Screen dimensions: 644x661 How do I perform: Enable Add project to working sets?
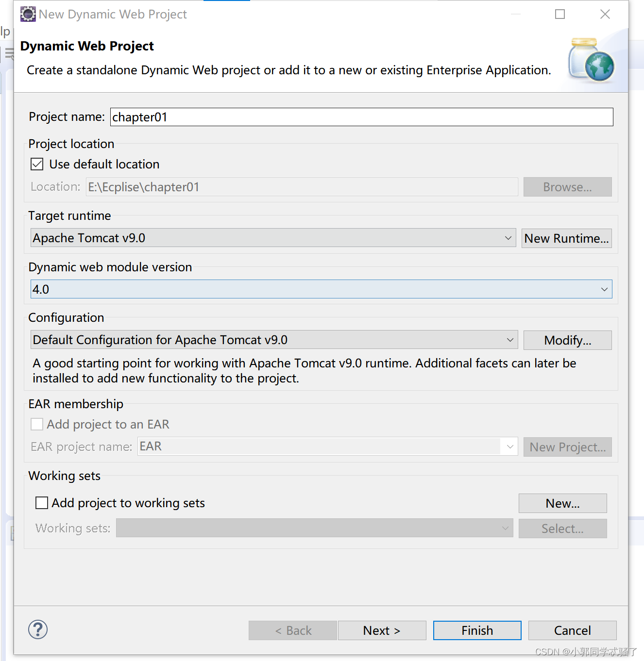click(x=42, y=503)
